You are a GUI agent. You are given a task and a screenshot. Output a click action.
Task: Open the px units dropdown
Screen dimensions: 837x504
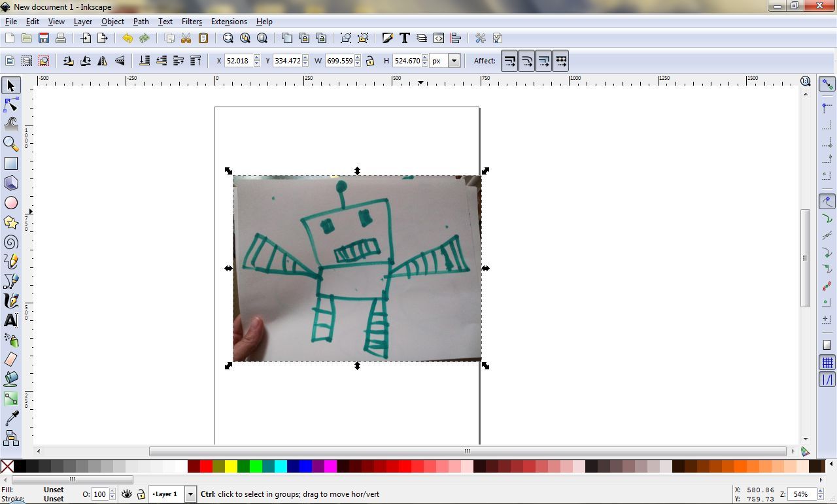tap(454, 60)
